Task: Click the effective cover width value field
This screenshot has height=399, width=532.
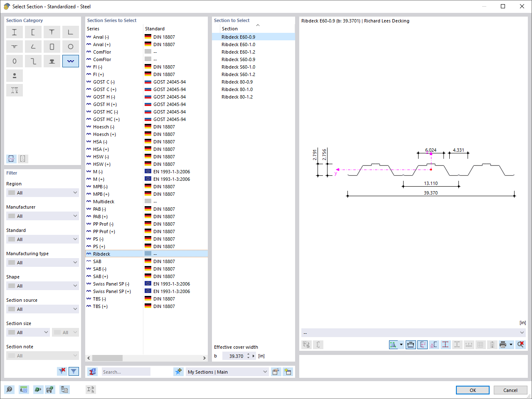Action: 234,356
